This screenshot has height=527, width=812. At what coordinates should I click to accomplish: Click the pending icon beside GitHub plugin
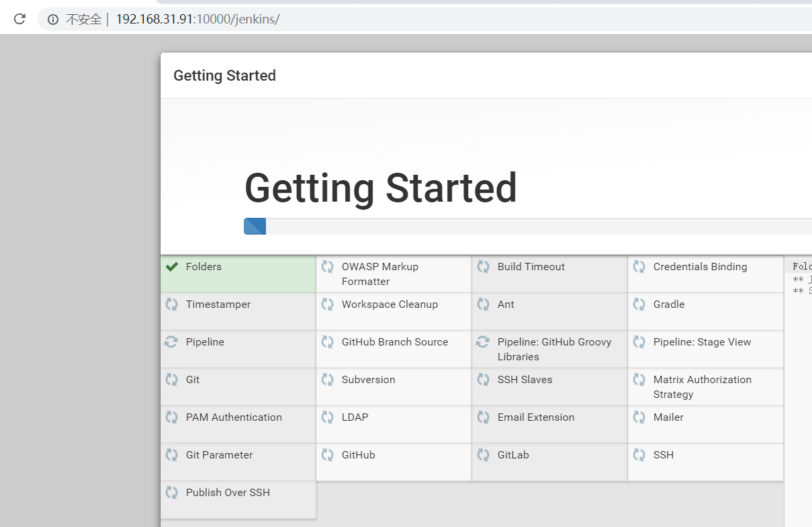coord(328,455)
